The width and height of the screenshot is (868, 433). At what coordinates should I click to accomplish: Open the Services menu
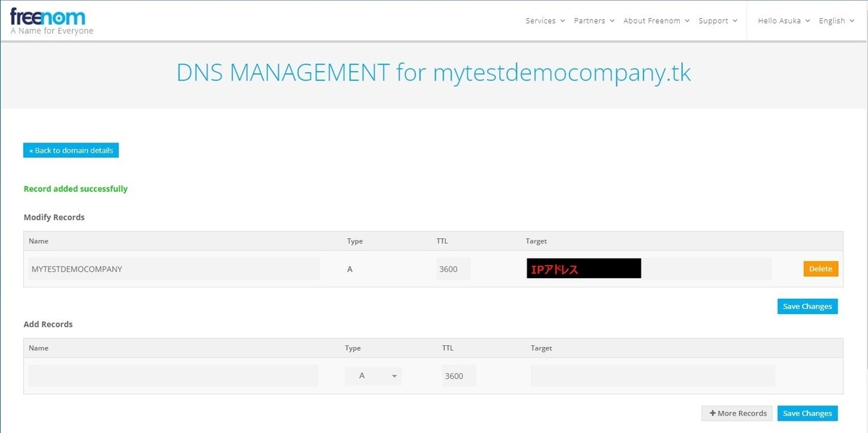coord(545,21)
